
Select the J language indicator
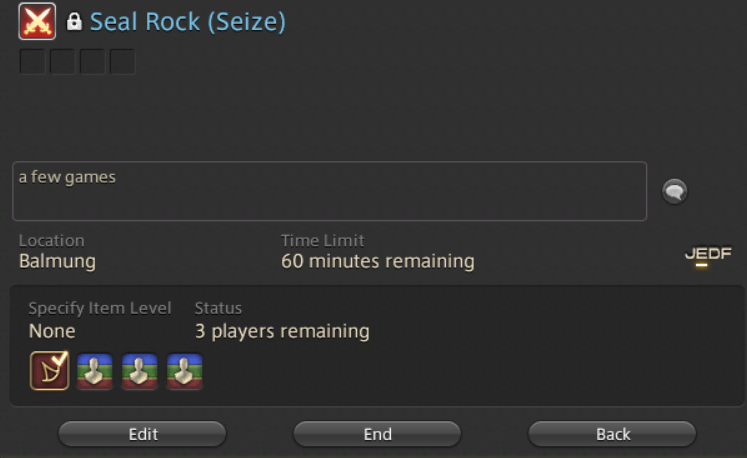click(689, 253)
